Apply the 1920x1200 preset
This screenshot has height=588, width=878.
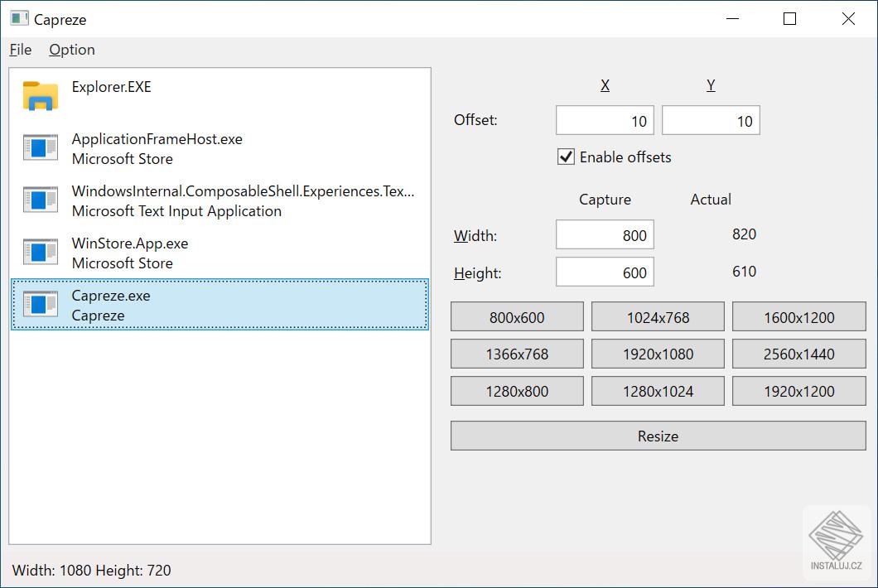799,391
